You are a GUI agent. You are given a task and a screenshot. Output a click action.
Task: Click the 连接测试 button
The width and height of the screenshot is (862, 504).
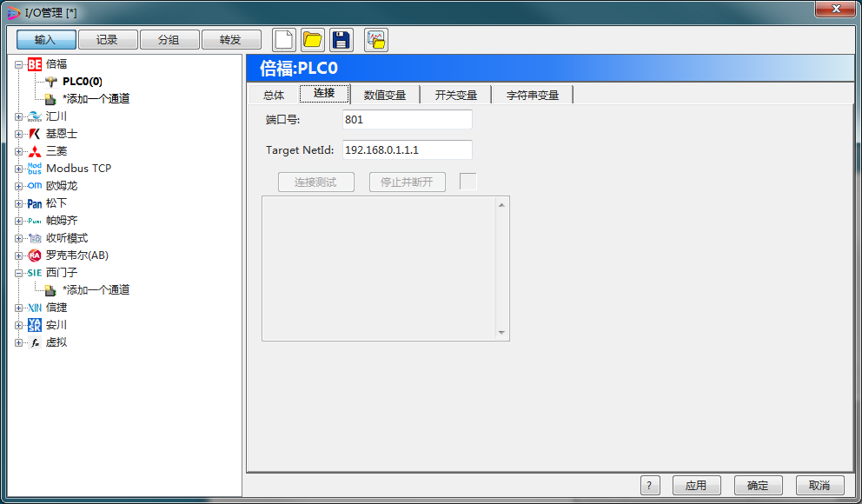click(316, 182)
